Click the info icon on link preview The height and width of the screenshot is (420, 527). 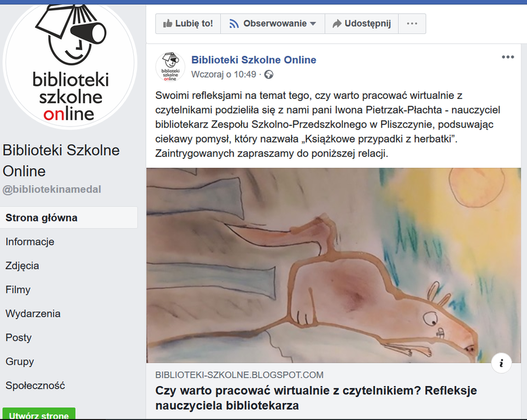[x=501, y=363]
